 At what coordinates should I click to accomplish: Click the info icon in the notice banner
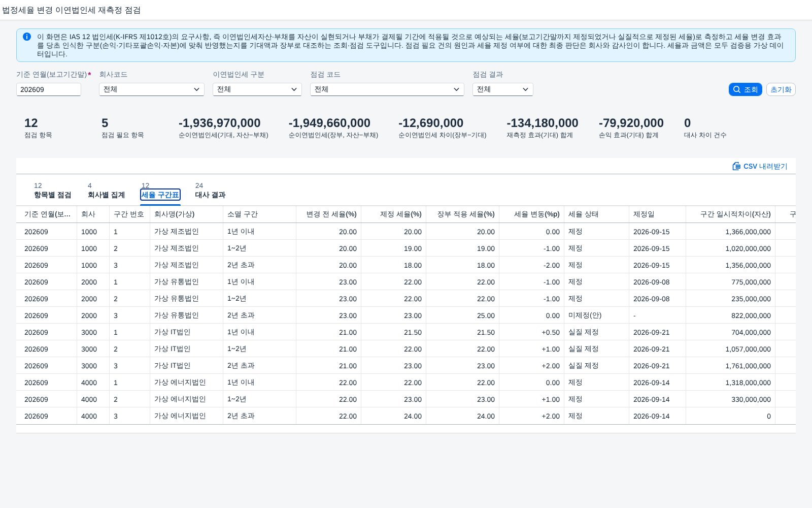click(x=27, y=37)
